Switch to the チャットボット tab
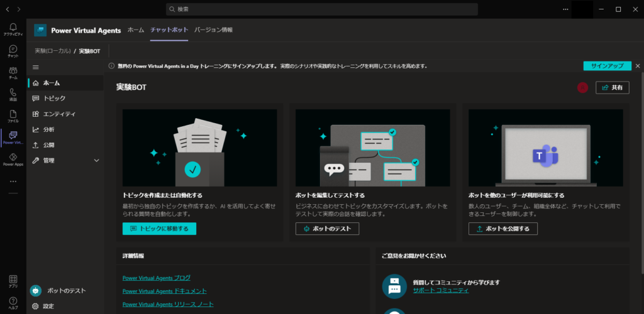The height and width of the screenshot is (314, 644). coord(169,30)
